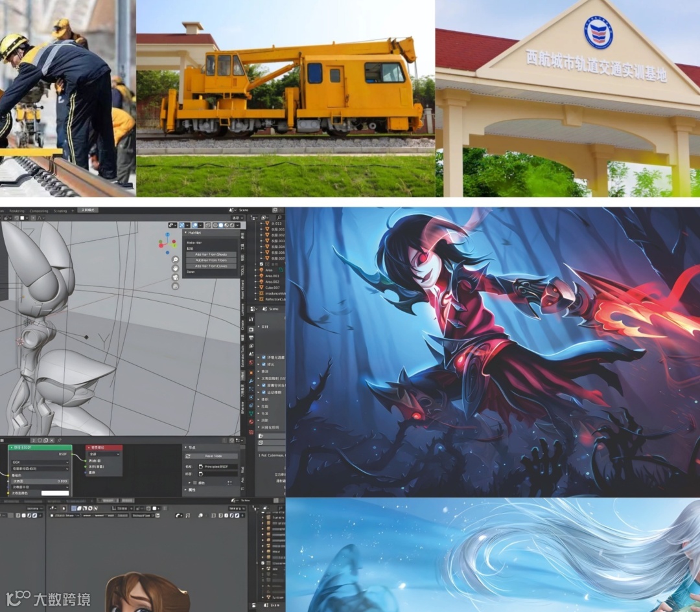Switch to the Rendering workspace tab
Image resolution: width=700 pixels, height=612 pixels.
[16, 210]
